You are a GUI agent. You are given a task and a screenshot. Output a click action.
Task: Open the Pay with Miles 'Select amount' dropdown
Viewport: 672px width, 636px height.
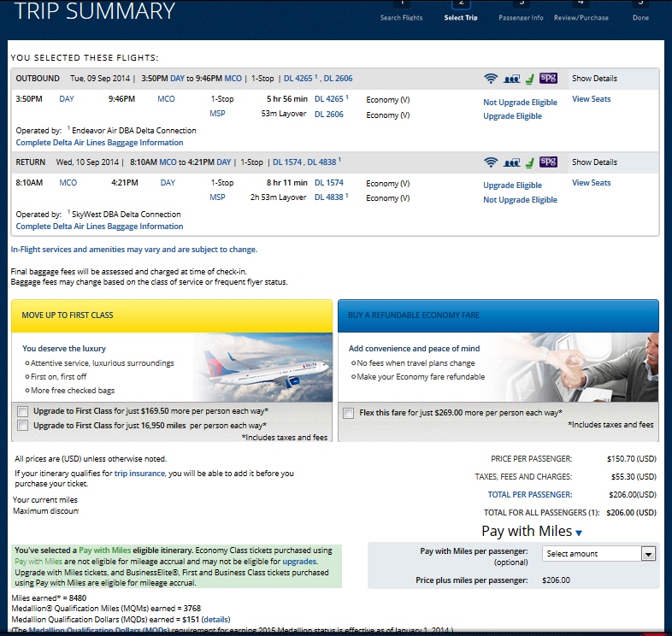pos(598,554)
